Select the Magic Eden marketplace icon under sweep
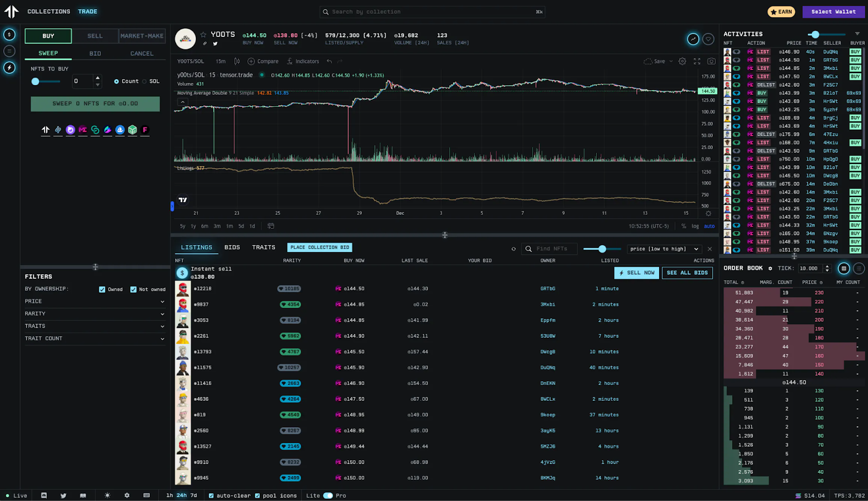Image resolution: width=868 pixels, height=501 pixels. [82, 130]
